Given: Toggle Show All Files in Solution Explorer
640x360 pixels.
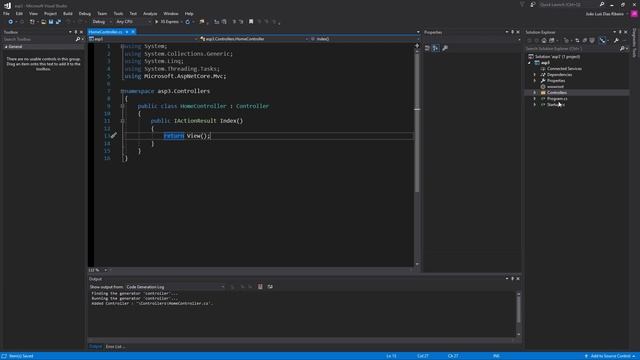Looking at the screenshot, I should coord(592,40).
